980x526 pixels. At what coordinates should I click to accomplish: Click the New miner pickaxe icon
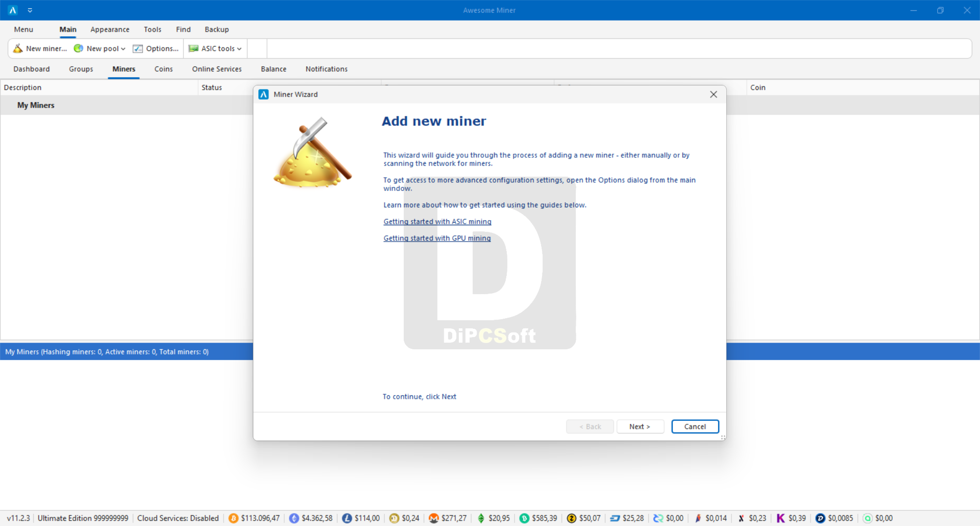(x=18, y=49)
